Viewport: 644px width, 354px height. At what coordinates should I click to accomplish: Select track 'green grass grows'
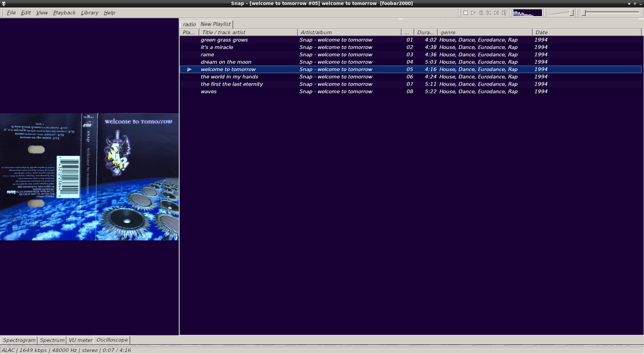411,40
